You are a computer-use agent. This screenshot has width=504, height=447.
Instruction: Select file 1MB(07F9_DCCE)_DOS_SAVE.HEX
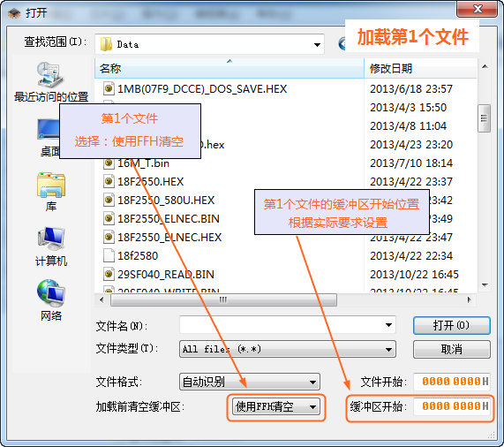tap(202, 88)
